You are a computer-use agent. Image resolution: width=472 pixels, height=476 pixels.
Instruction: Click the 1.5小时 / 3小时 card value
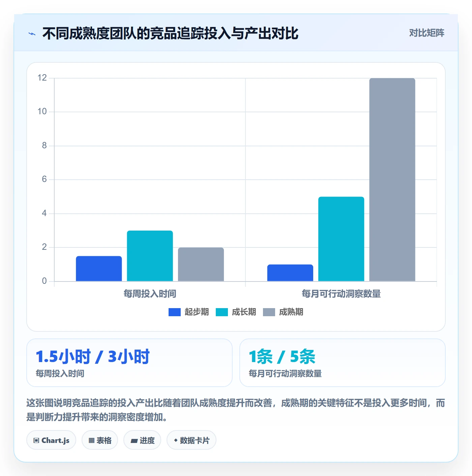(x=93, y=357)
